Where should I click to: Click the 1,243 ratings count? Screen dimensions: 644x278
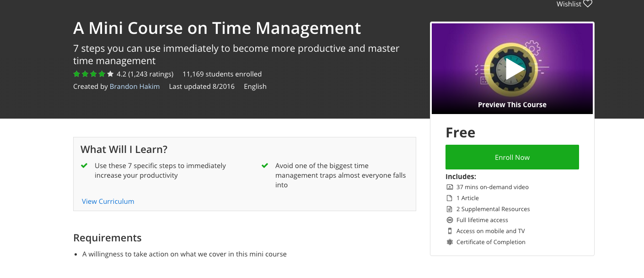pos(150,74)
